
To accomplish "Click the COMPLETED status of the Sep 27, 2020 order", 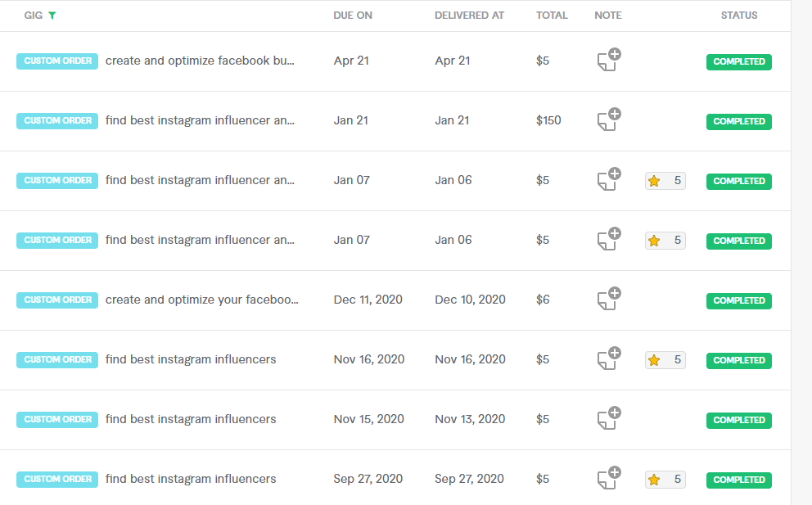I will tap(739, 480).
